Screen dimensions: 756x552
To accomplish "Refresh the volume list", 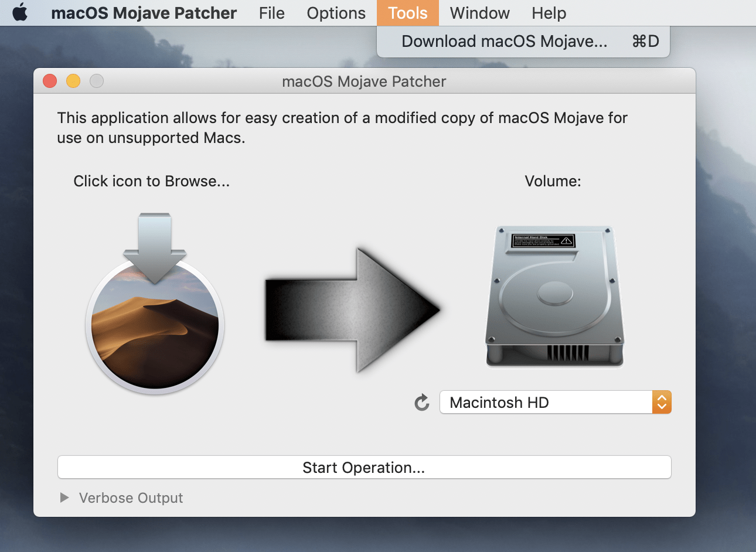I will click(x=422, y=403).
